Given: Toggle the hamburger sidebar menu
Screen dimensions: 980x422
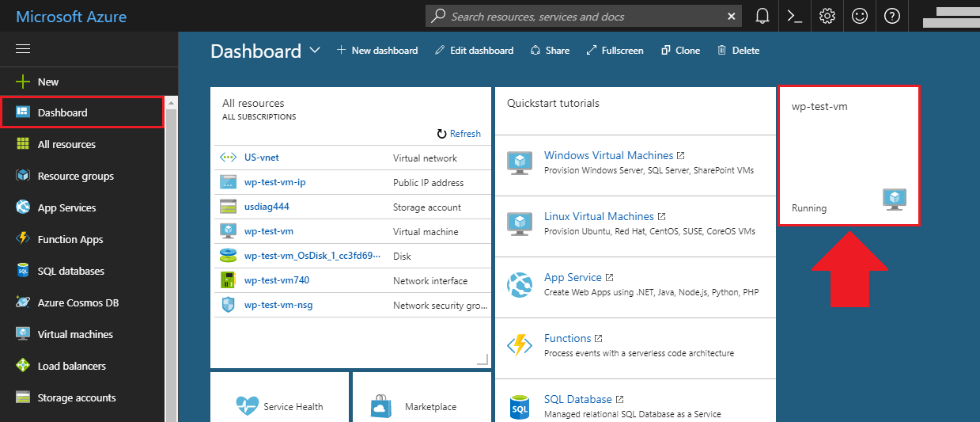Looking at the screenshot, I should 23,49.
